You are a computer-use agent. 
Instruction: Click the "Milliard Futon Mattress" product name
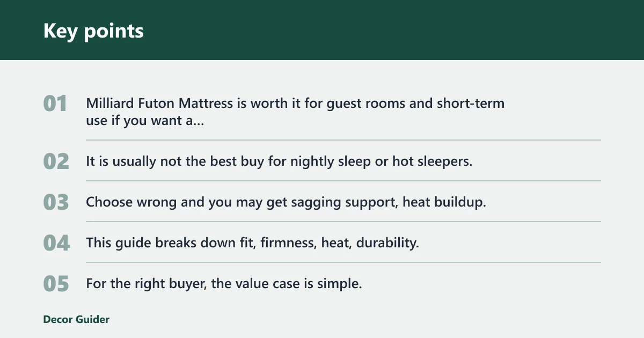click(159, 103)
